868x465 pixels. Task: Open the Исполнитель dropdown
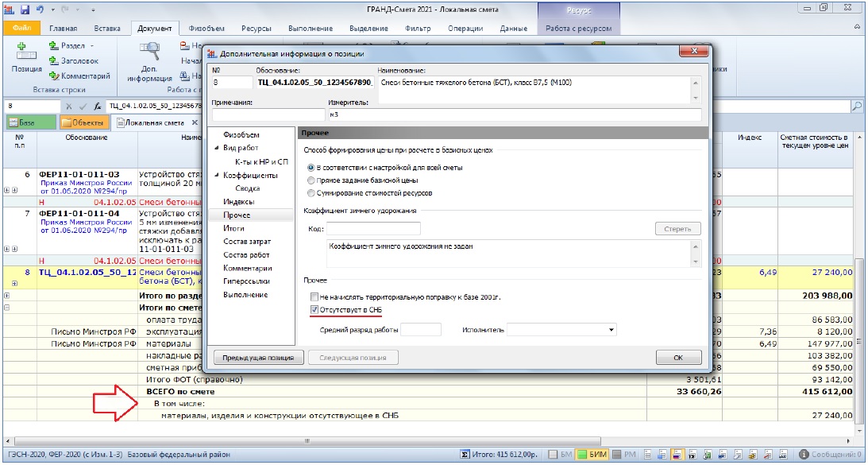click(x=611, y=330)
